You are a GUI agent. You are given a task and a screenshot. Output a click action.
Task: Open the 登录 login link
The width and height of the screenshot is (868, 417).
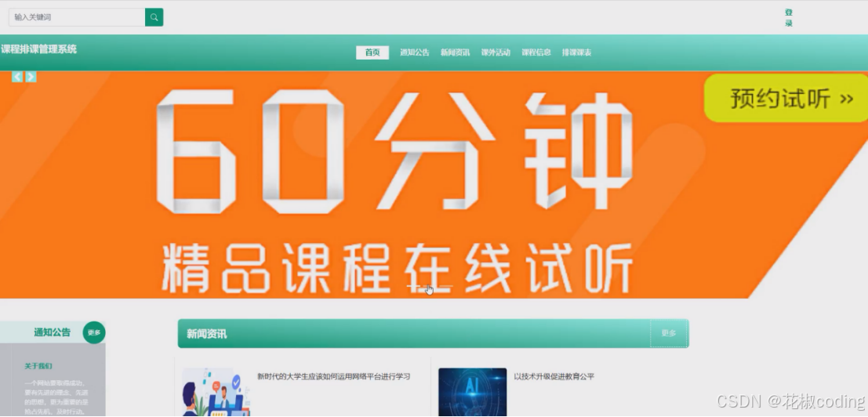coord(788,18)
